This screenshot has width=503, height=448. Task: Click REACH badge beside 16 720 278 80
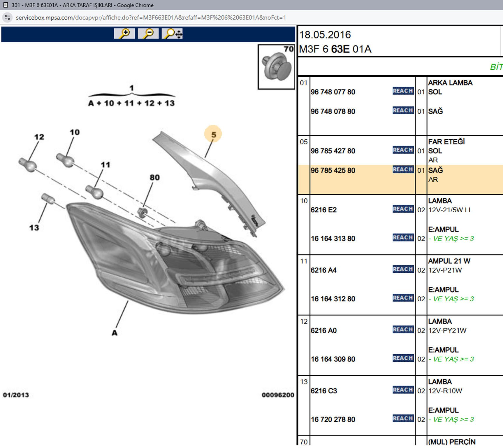[403, 418]
